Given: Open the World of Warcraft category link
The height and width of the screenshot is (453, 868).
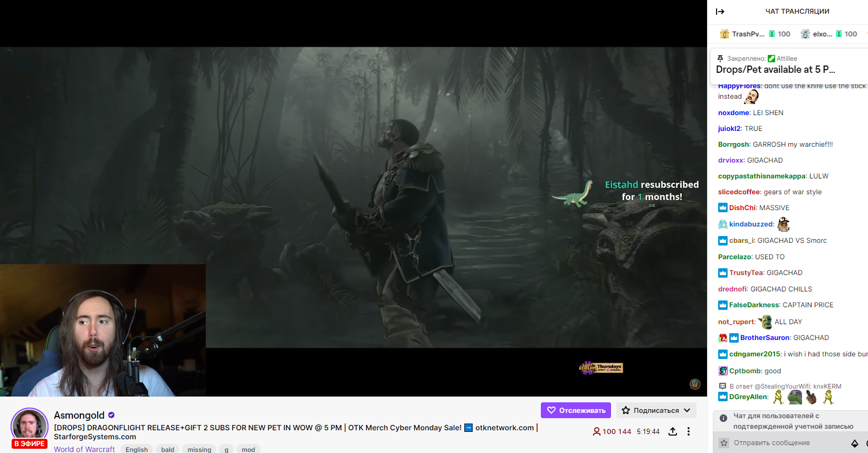Looking at the screenshot, I should (x=84, y=449).
